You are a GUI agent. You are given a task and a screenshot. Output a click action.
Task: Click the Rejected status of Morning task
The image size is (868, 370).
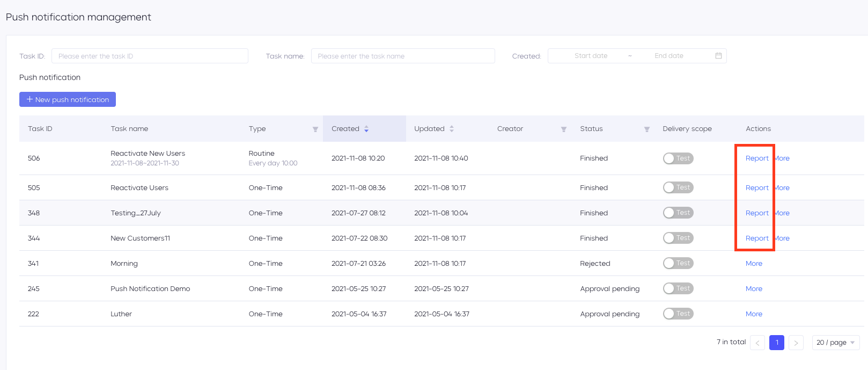(595, 264)
